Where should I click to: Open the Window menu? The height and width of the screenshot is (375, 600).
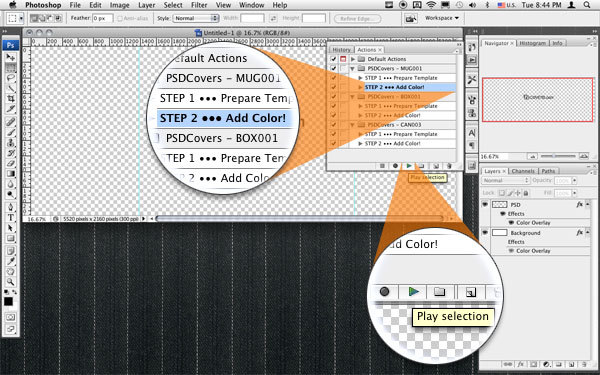click(x=251, y=5)
